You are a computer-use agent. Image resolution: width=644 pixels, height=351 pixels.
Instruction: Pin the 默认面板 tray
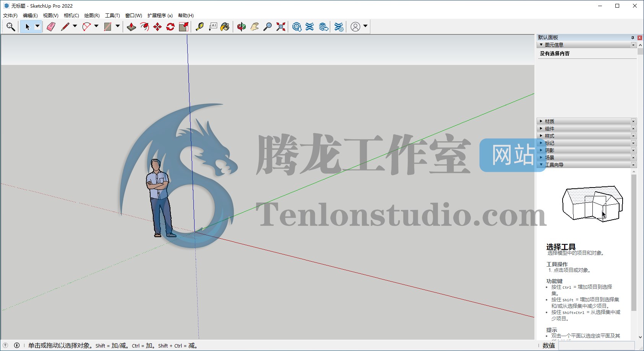pos(633,37)
